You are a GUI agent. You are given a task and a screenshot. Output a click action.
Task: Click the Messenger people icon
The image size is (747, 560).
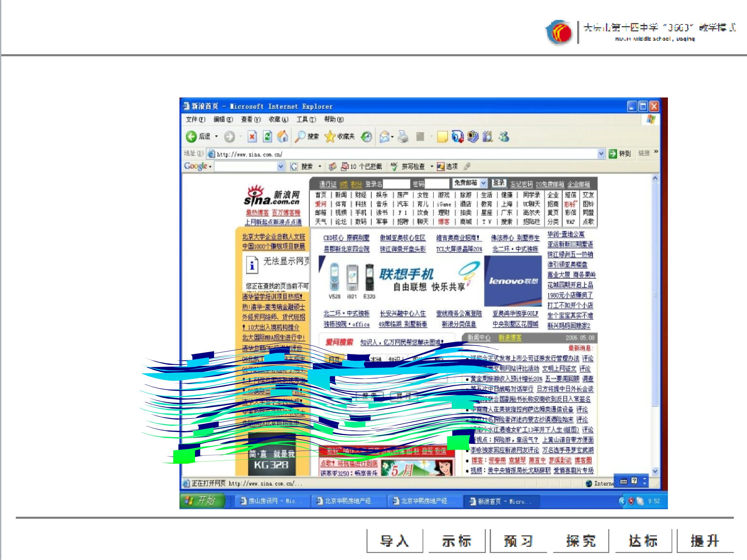pos(504,136)
